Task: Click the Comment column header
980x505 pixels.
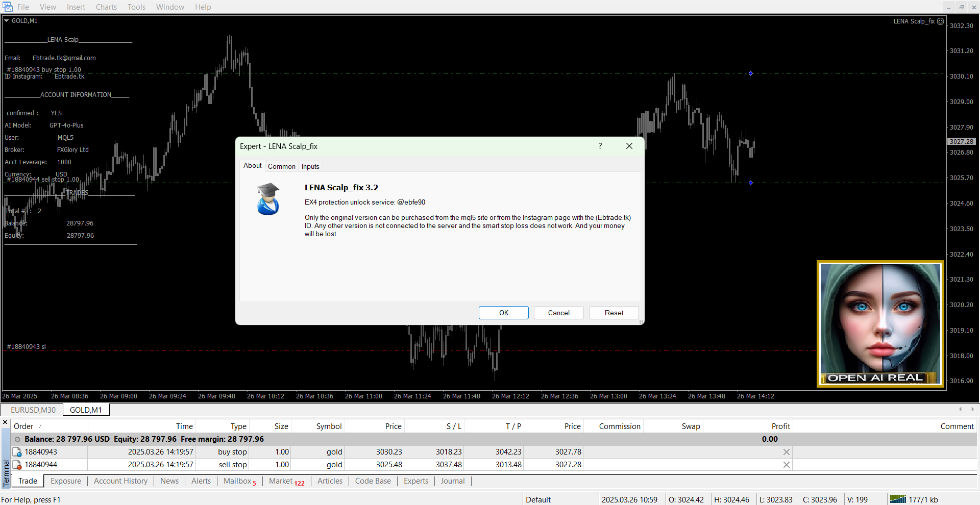Action: click(x=885, y=426)
